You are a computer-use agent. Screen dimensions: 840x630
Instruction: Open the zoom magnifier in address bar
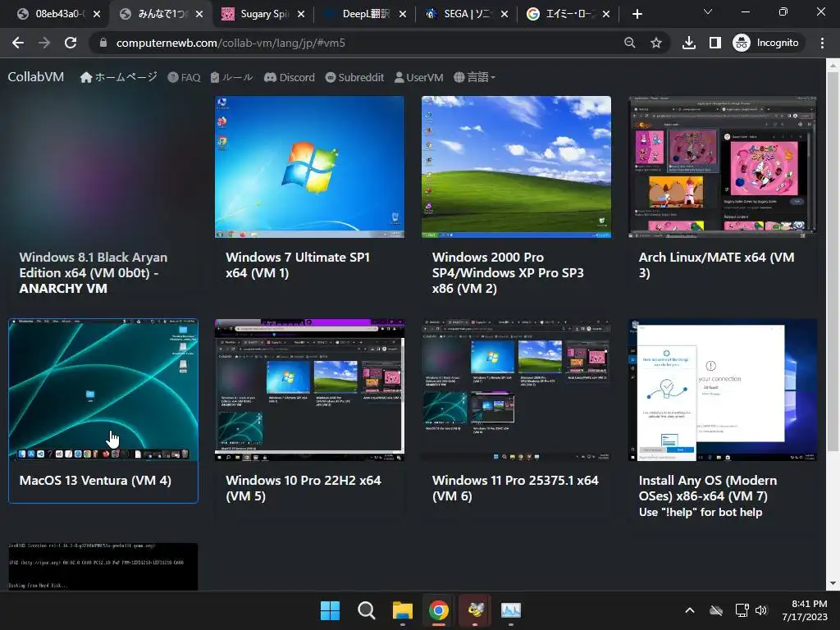(x=630, y=43)
